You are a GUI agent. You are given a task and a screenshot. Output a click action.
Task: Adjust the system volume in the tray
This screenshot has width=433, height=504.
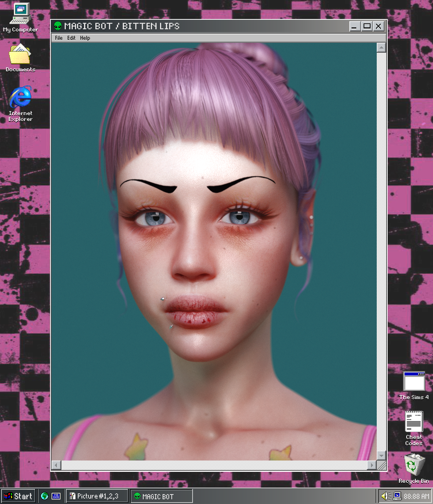click(386, 496)
